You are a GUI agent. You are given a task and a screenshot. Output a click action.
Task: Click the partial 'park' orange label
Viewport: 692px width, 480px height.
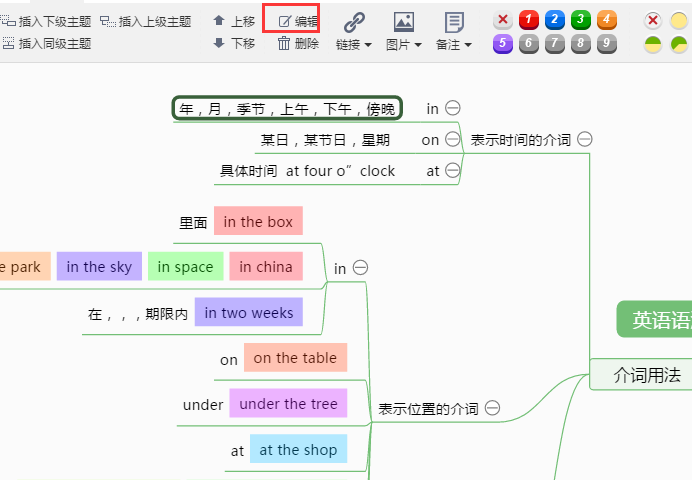[x=25, y=266]
